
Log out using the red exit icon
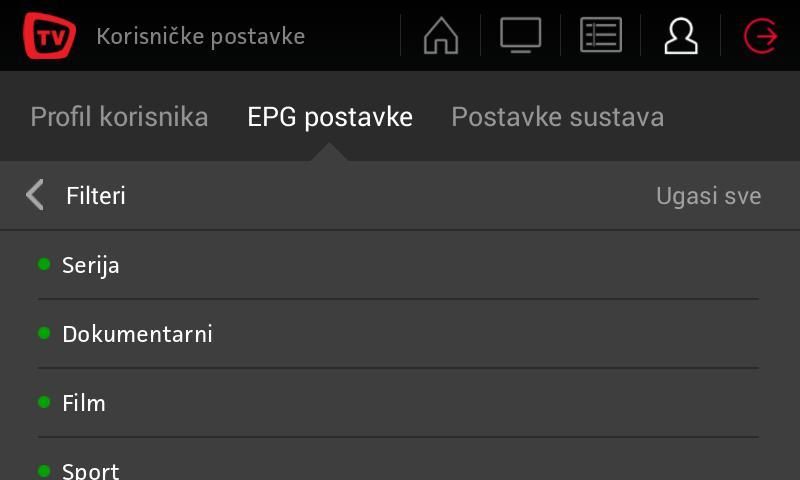pos(761,36)
